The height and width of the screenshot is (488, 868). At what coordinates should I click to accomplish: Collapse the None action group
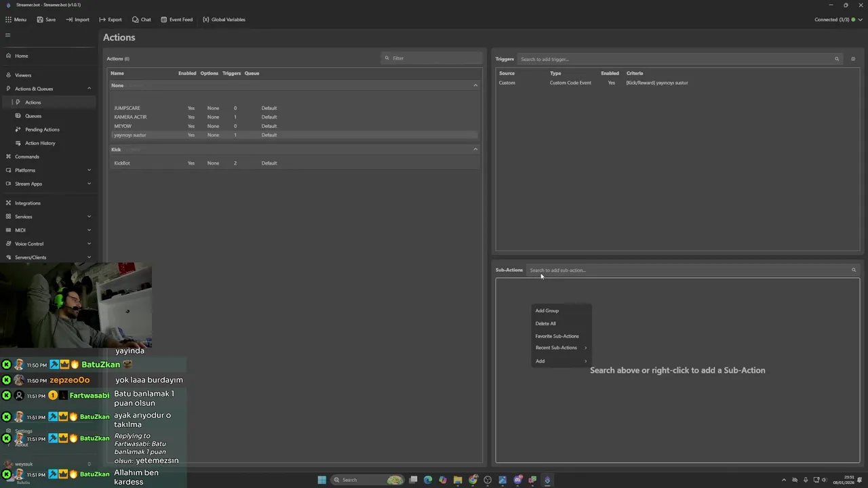(475, 85)
